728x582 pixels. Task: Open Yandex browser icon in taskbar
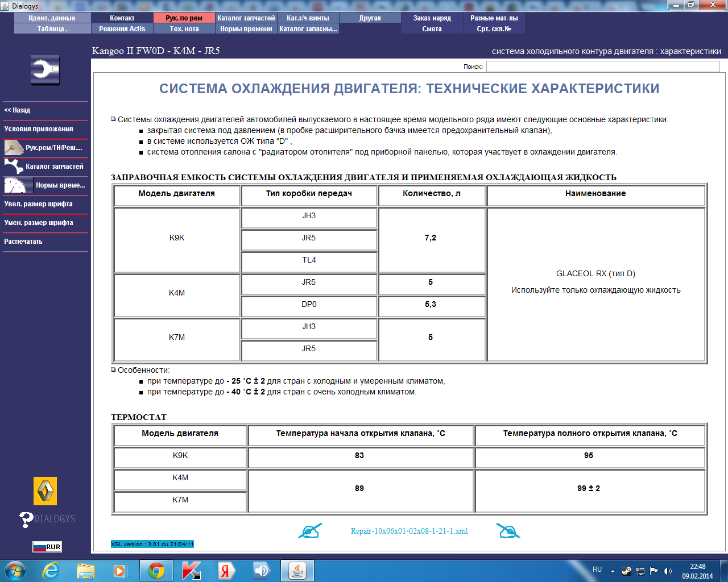click(x=226, y=571)
